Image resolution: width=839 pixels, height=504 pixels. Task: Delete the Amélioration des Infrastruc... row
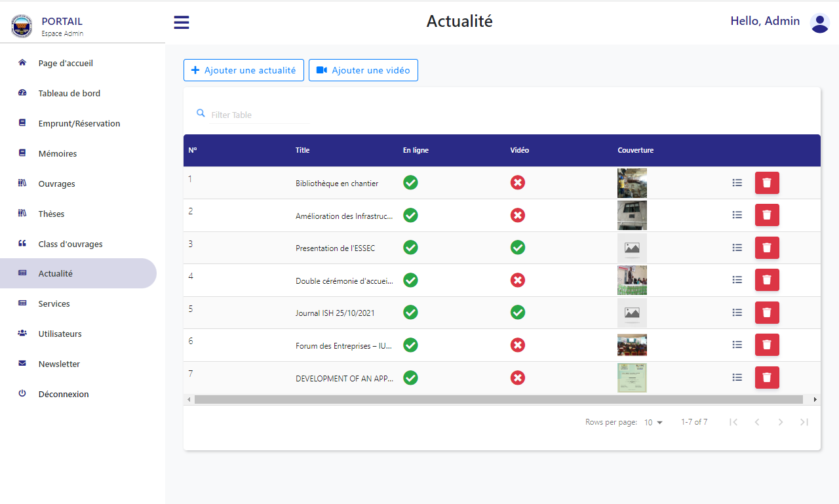pos(767,215)
